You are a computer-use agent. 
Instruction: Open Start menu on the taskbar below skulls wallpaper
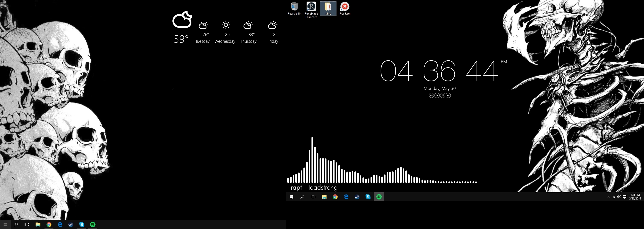(5, 225)
